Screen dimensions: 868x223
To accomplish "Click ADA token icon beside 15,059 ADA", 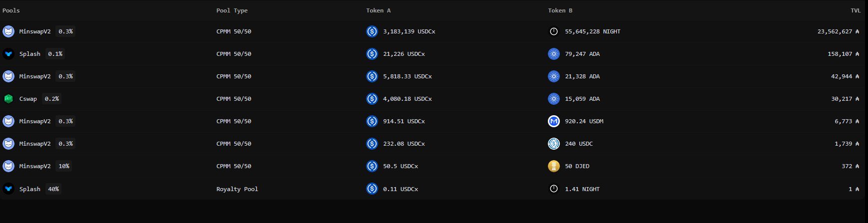I will pyautogui.click(x=554, y=99).
